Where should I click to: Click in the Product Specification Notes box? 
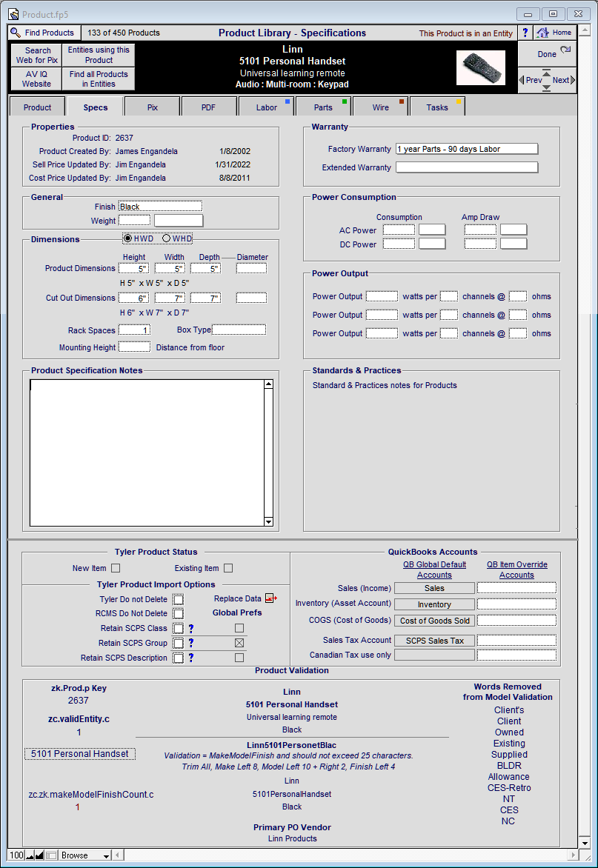pyautogui.click(x=147, y=453)
